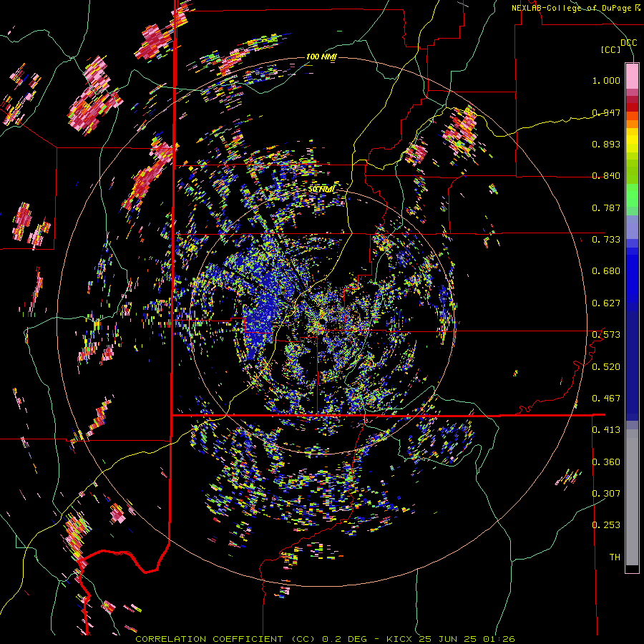Click the 0.573 scale value
Viewport: 644px width, 644px height.
606,334
